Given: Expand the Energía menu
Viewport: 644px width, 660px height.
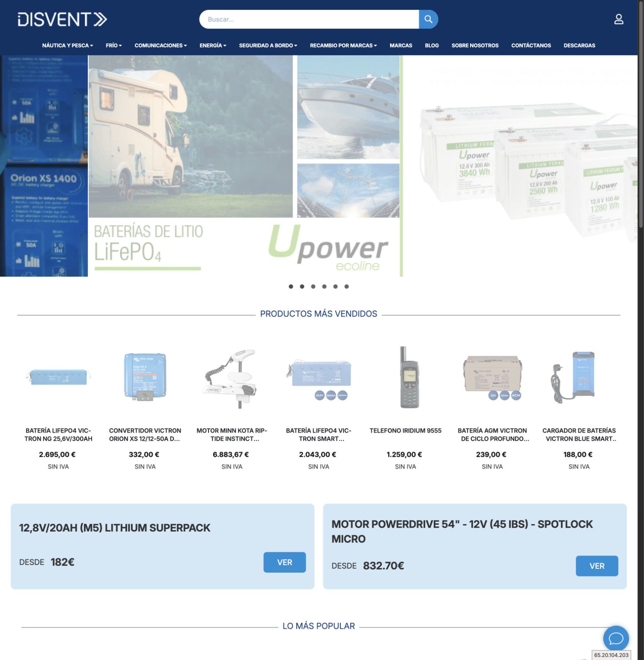Looking at the screenshot, I should tap(213, 45).
